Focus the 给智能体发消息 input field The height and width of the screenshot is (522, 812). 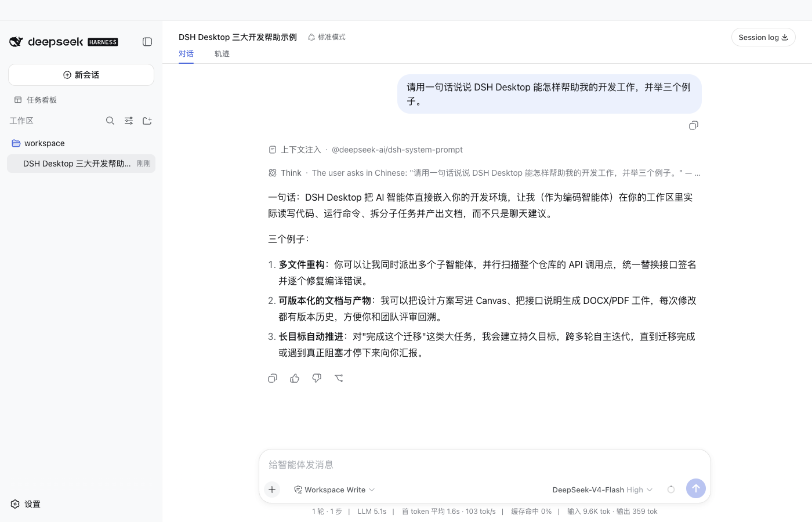pos(485,465)
